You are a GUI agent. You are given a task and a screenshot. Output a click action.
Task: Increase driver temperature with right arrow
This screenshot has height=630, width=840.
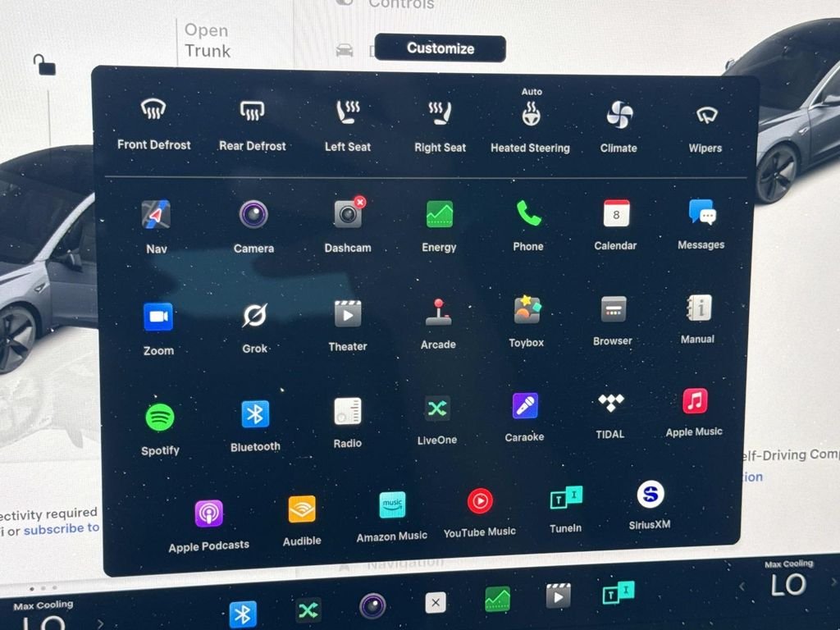[x=100, y=624]
